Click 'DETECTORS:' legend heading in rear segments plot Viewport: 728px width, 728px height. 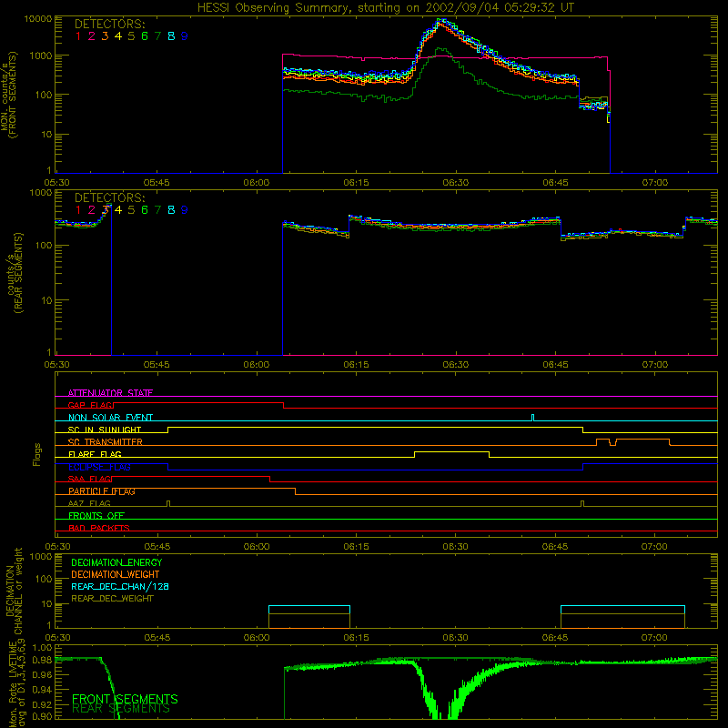[x=109, y=197]
